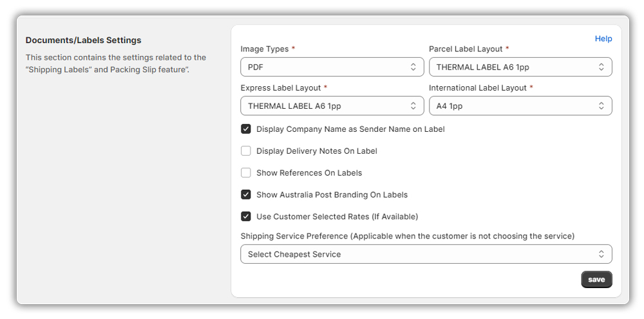Open the International Label Layout dropdown

click(x=520, y=105)
